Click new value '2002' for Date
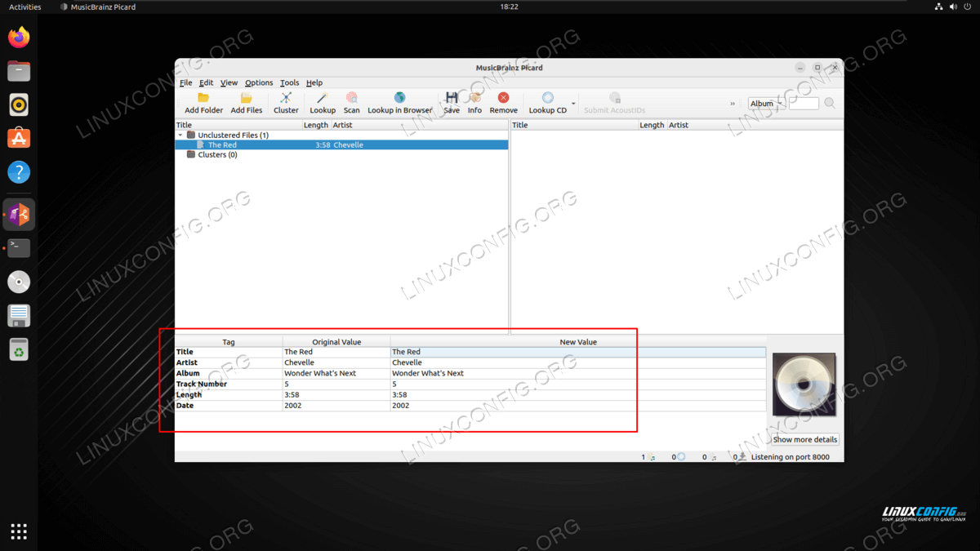980x551 pixels. point(400,405)
